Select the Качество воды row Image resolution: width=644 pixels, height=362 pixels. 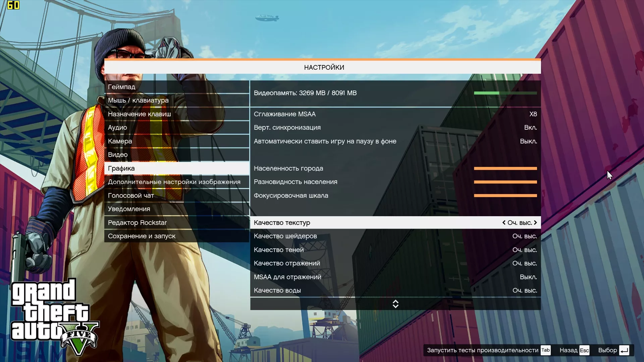coord(395,290)
